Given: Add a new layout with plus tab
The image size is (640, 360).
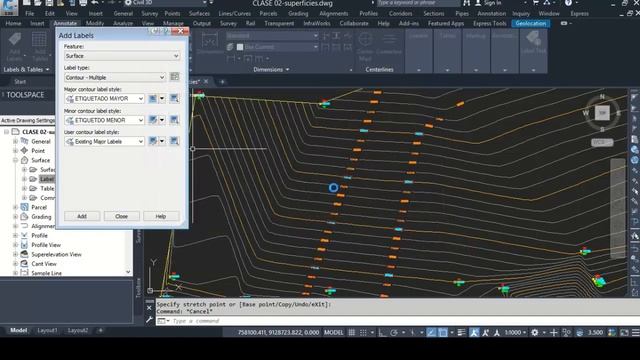Looking at the screenshot, I should (x=100, y=331).
